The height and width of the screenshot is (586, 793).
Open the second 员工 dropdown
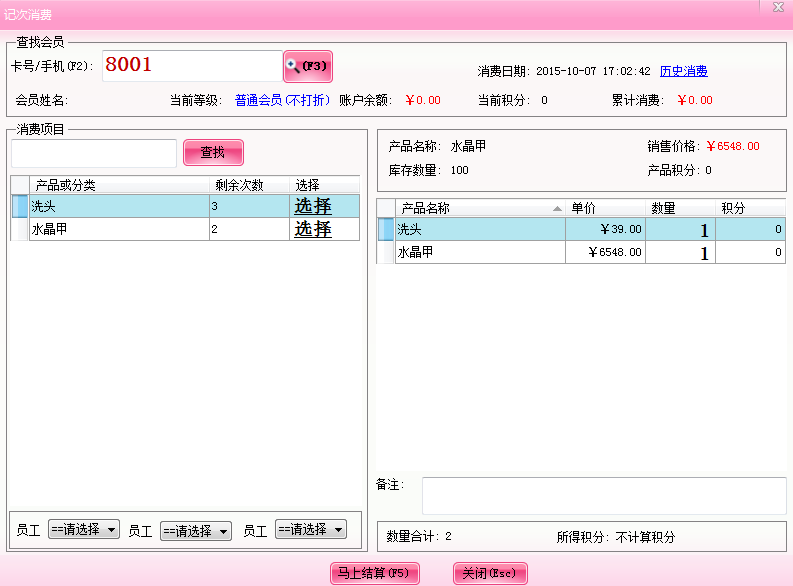point(196,531)
